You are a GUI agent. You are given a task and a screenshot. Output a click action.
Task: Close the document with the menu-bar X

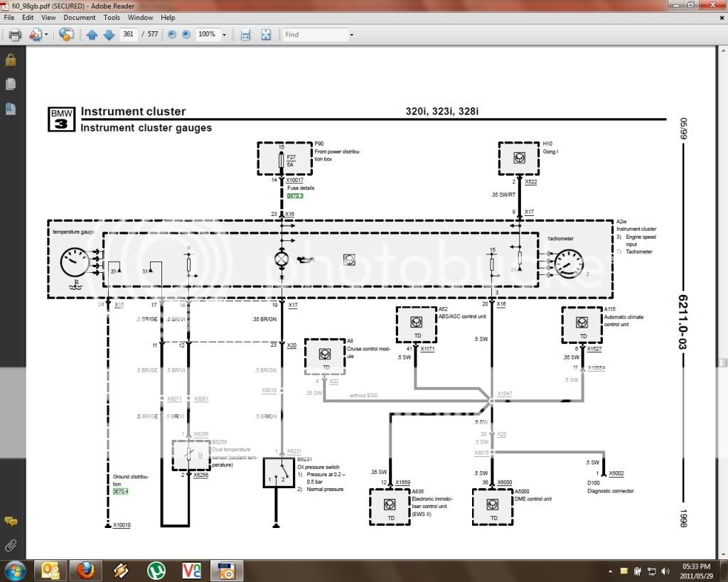(x=722, y=18)
